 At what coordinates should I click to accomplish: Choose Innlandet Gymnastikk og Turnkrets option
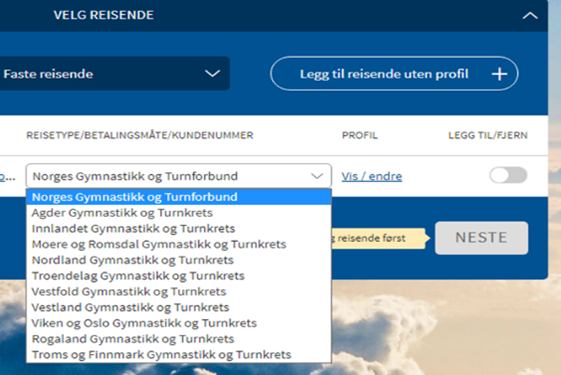[x=179, y=228]
